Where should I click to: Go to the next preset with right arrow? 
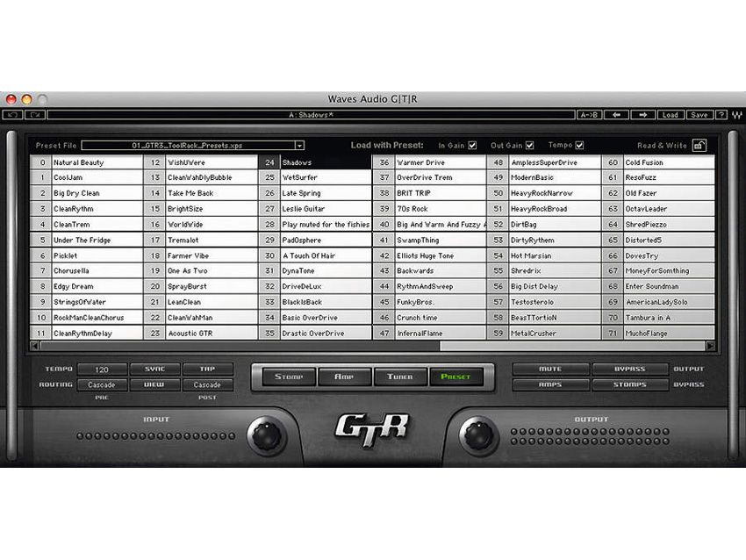(x=643, y=115)
